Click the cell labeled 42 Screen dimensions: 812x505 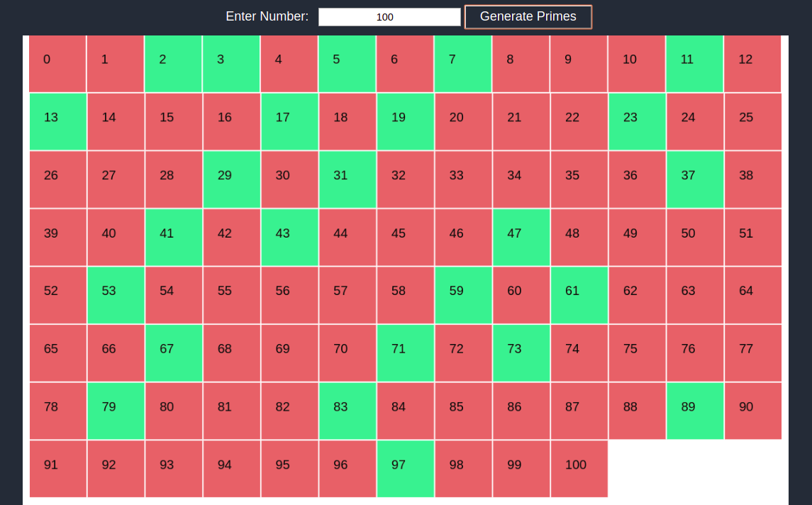coord(231,238)
